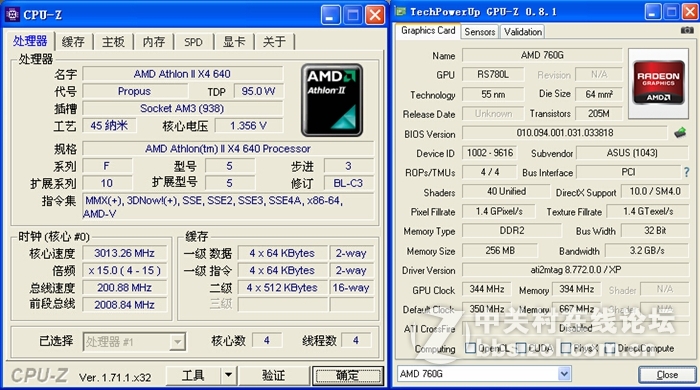The height and width of the screenshot is (390, 700).
Task: Click the revision value BL-C3
Action: tap(348, 183)
